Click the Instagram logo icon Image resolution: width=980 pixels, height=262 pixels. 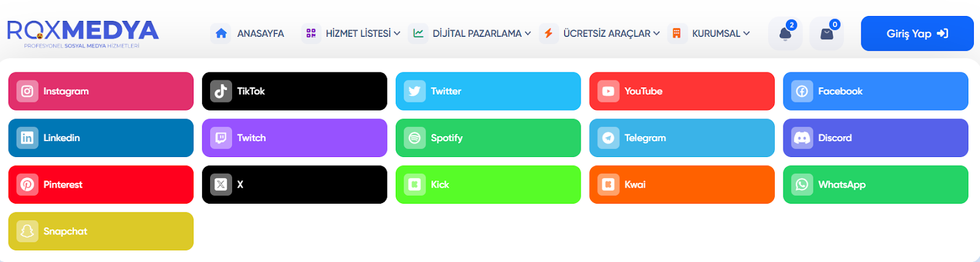click(x=27, y=91)
